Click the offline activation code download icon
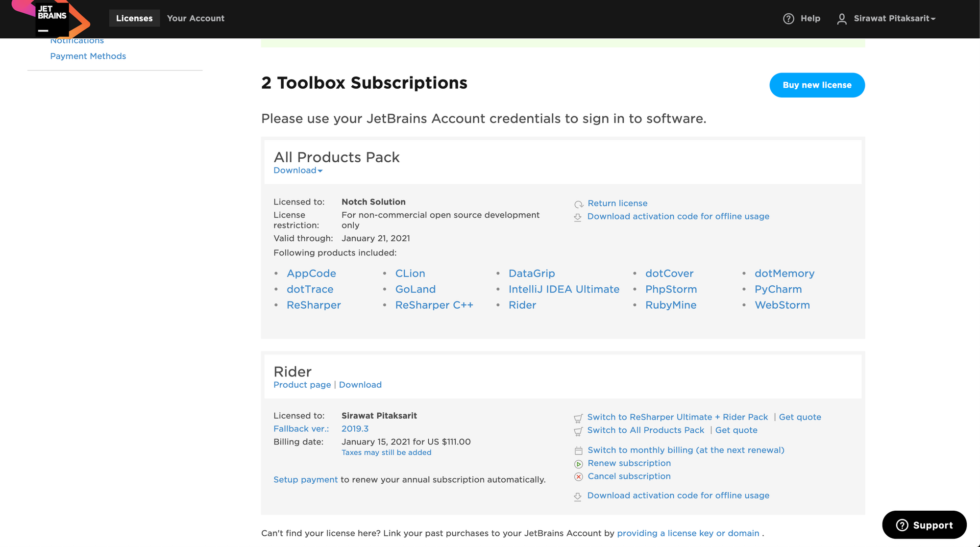Viewport: 980px width, 547px height. tap(578, 217)
